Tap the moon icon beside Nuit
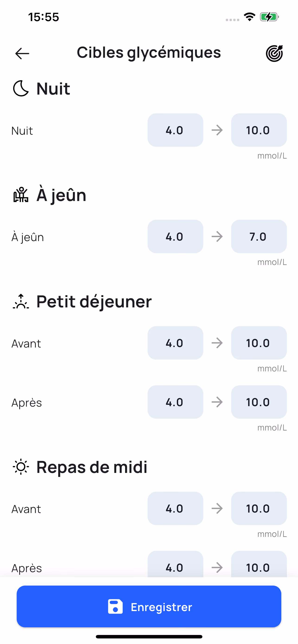The image size is (298, 644). (21, 89)
